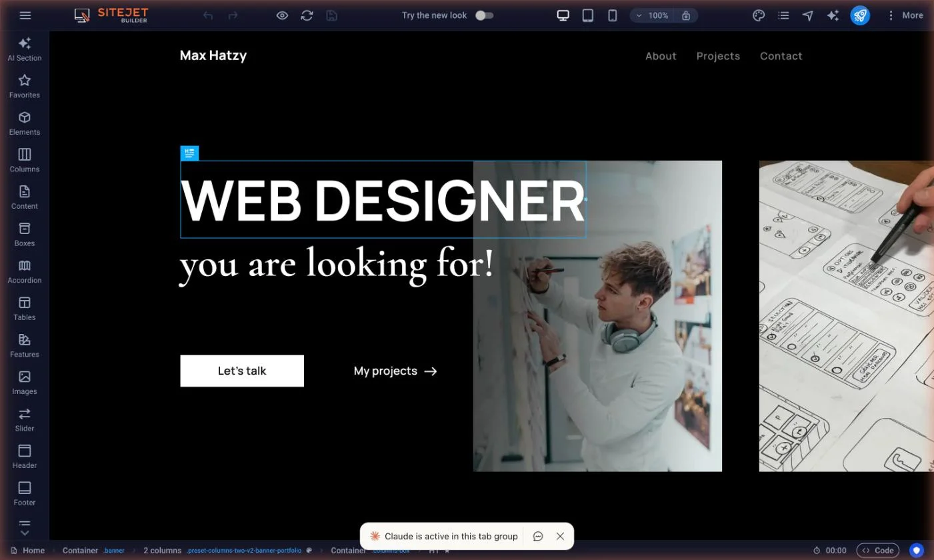Open Elements panel in sidebar
The width and height of the screenshot is (934, 560).
point(25,123)
